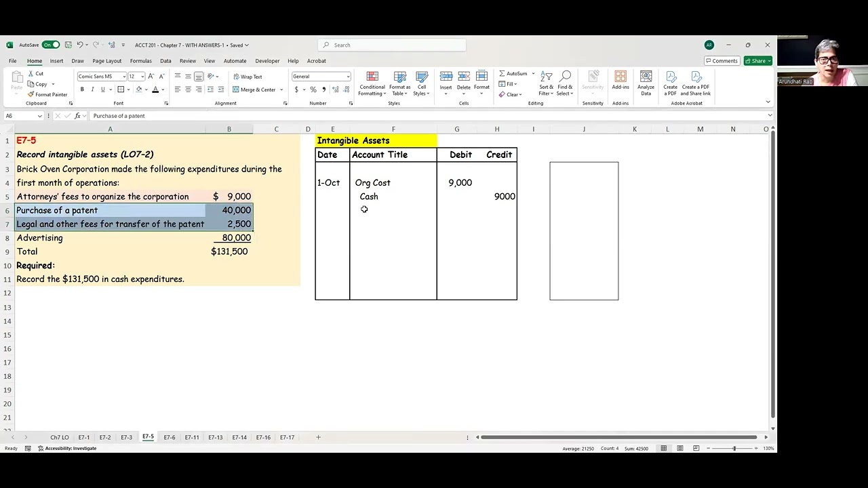868x488 pixels.
Task: Click the green Share button
Action: coord(757,61)
